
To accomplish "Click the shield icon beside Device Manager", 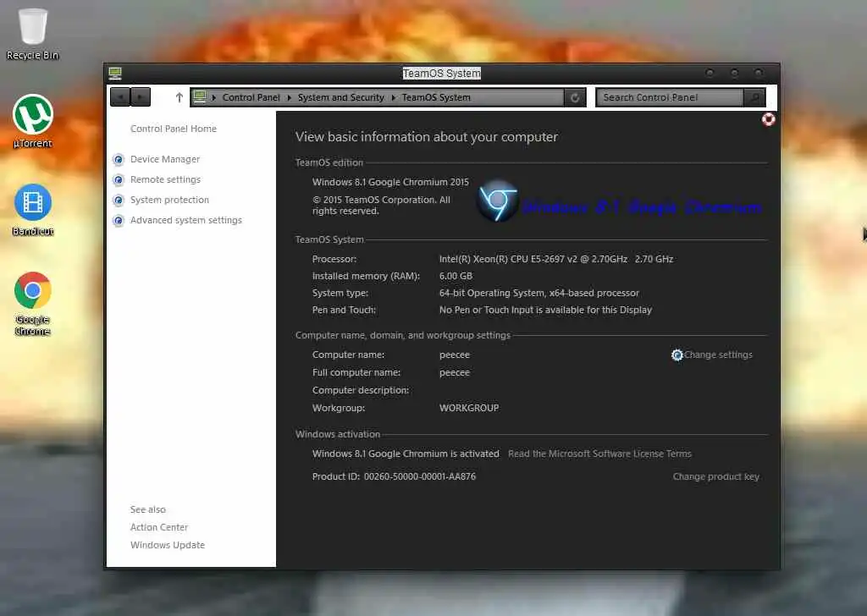I will [x=118, y=160].
